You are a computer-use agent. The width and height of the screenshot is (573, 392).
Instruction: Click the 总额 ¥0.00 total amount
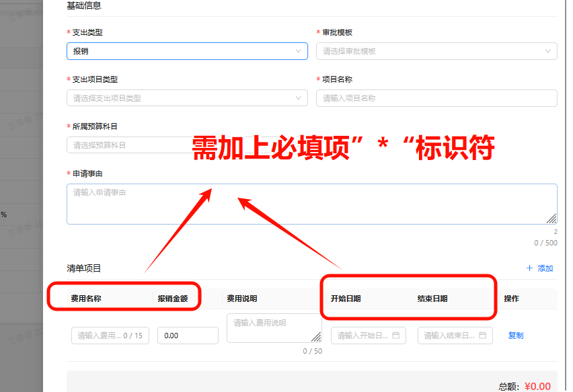(537, 386)
